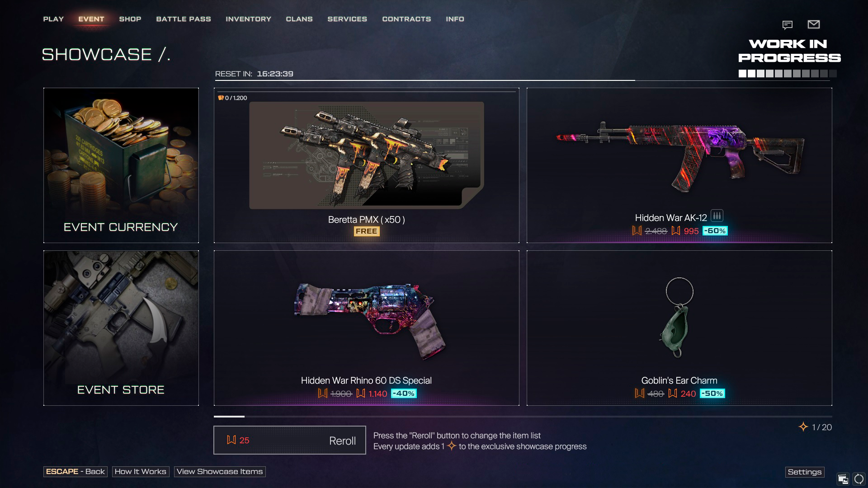Open How It Works
The image size is (868, 488).
click(141, 472)
